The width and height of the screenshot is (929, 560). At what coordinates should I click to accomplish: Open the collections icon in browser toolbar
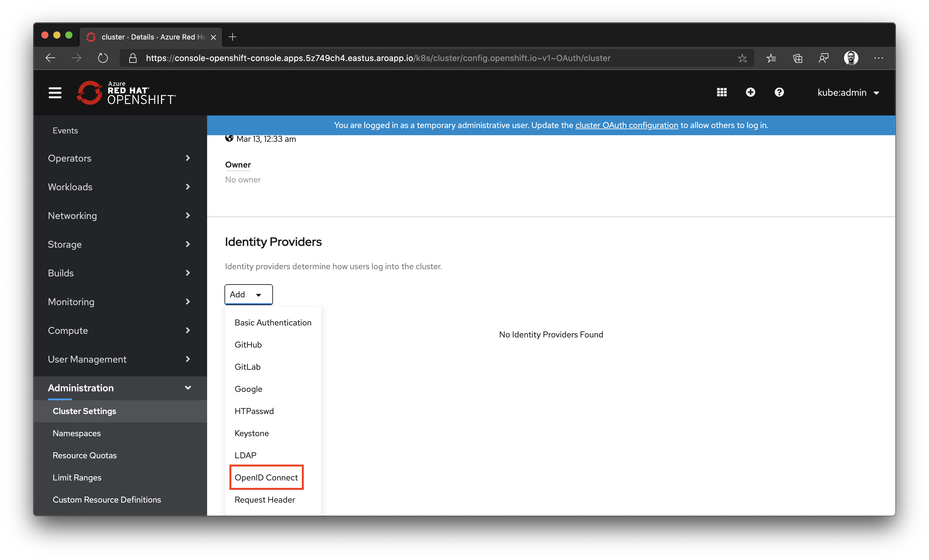pos(797,58)
